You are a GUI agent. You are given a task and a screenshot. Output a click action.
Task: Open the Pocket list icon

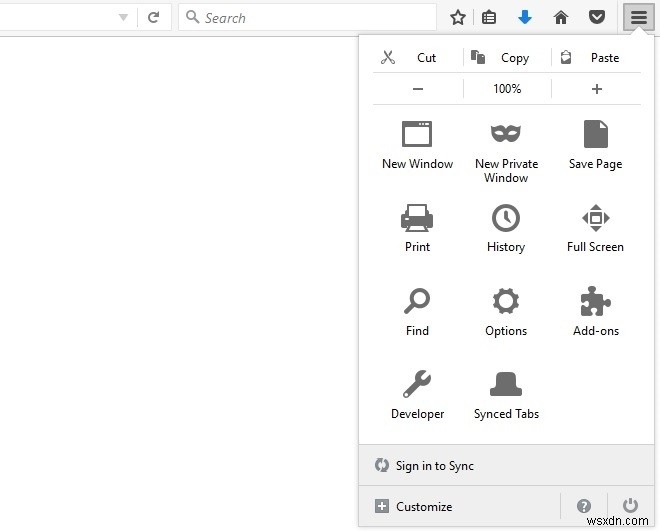point(596,17)
